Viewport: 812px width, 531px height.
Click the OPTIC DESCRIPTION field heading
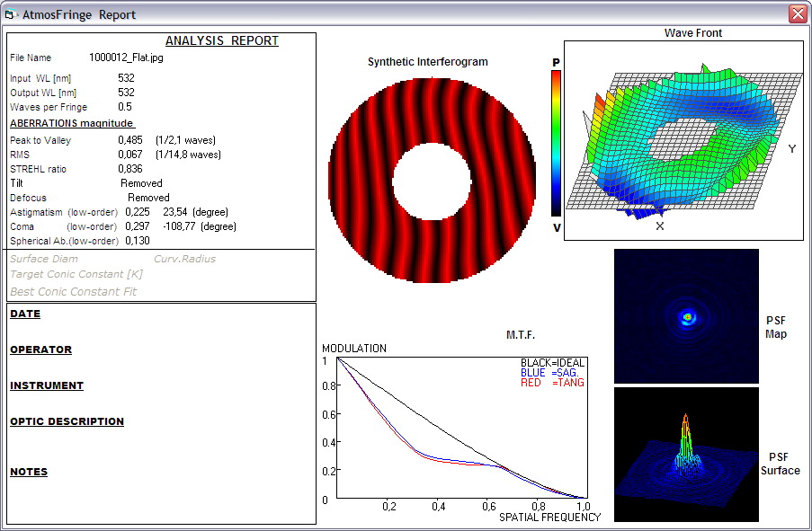[67, 422]
